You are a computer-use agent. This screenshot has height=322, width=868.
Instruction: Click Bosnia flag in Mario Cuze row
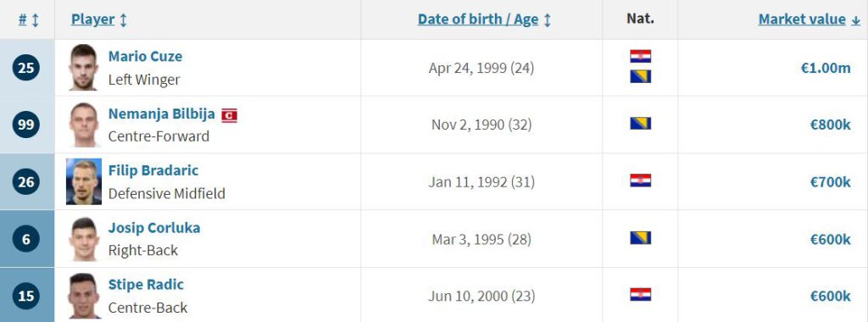640,76
